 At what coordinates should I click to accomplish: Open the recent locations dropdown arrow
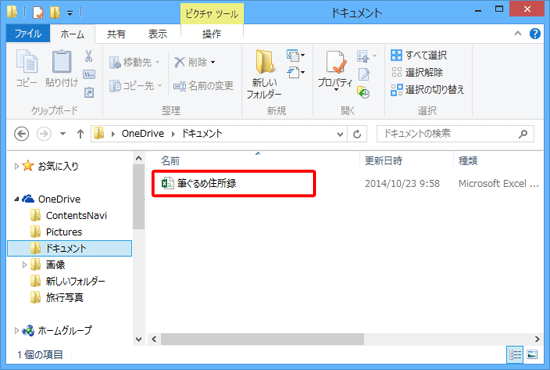(x=63, y=134)
